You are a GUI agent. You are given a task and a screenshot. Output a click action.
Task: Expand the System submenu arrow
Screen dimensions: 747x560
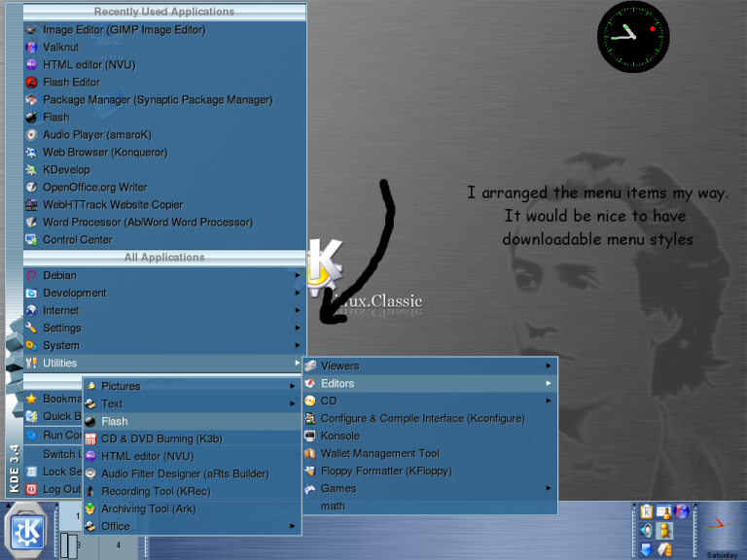(x=298, y=345)
